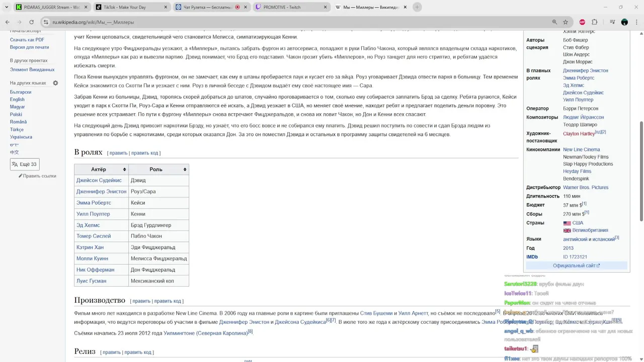Image resolution: width=644 pixels, height=362 pixels.
Task: Switch to English language version
Action: (17, 100)
